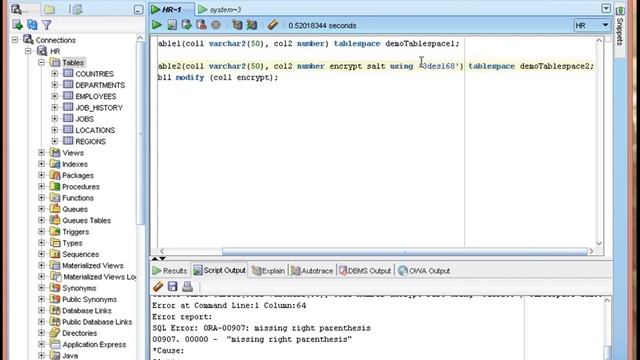Expand the Synonyms node
This screenshot has width=640, height=360.
pos(42,288)
